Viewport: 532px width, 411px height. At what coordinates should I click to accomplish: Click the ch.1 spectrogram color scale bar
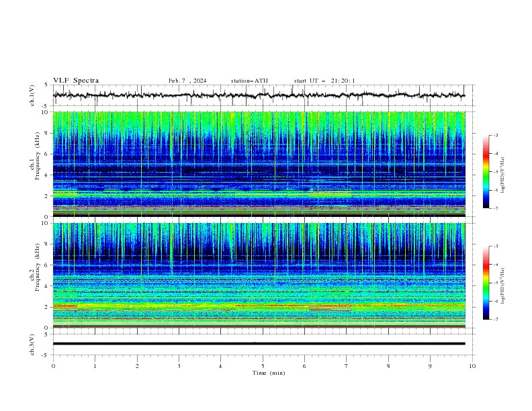tap(486, 172)
